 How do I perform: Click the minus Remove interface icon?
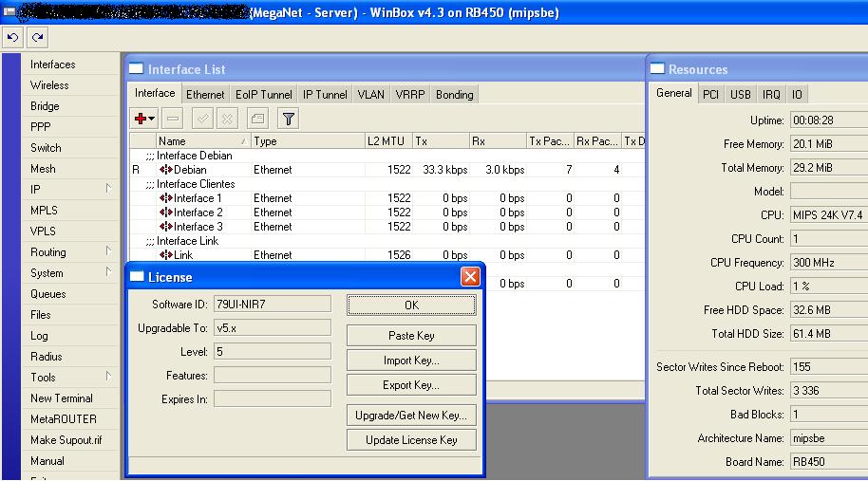pyautogui.click(x=173, y=119)
